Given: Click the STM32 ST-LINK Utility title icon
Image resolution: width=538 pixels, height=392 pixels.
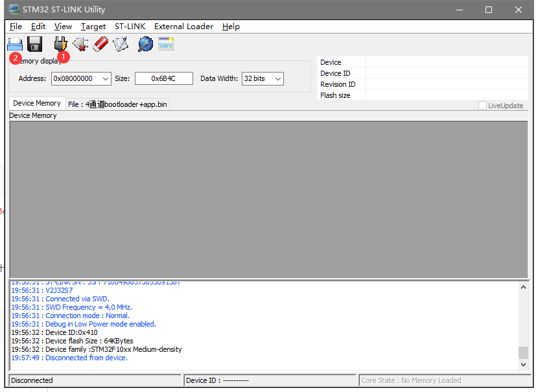Looking at the screenshot, I should tap(14, 9).
